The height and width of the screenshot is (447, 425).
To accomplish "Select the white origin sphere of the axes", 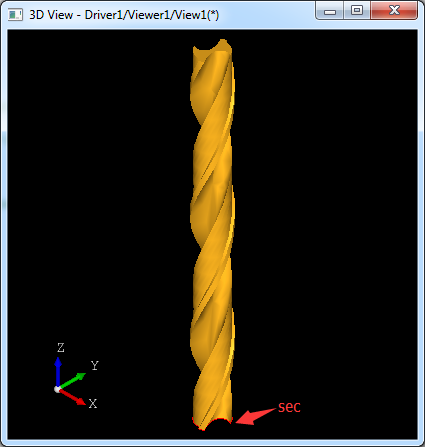I will 58,389.
